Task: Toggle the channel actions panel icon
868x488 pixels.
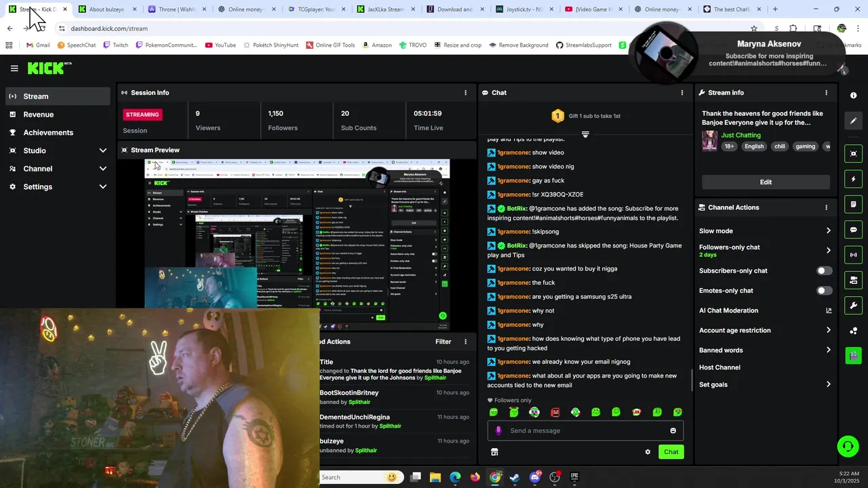Action: point(854,280)
